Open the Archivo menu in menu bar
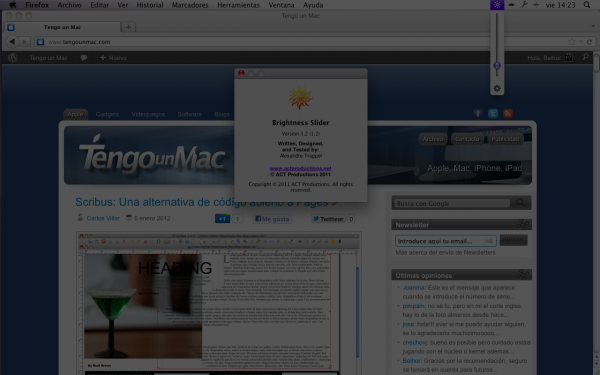The image size is (600, 375). 69,5
